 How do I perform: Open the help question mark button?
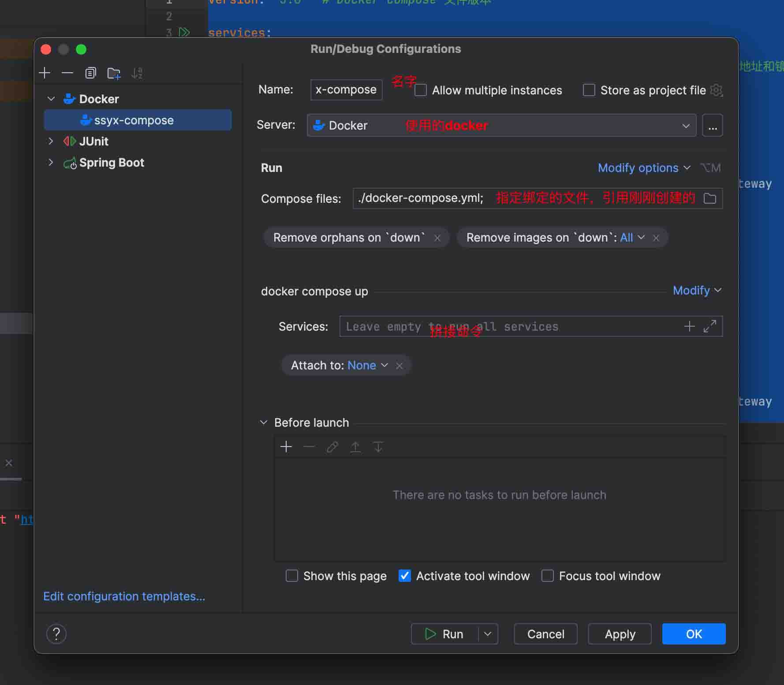[x=56, y=634]
